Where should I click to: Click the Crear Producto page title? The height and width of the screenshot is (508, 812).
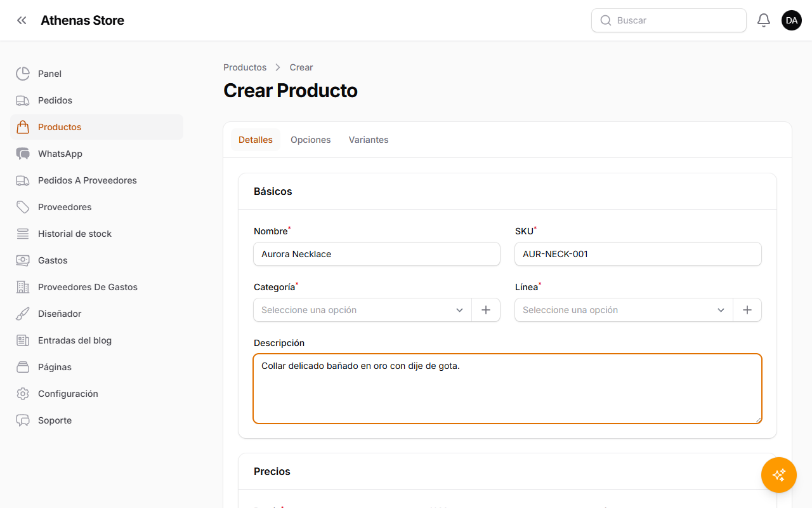(x=291, y=91)
